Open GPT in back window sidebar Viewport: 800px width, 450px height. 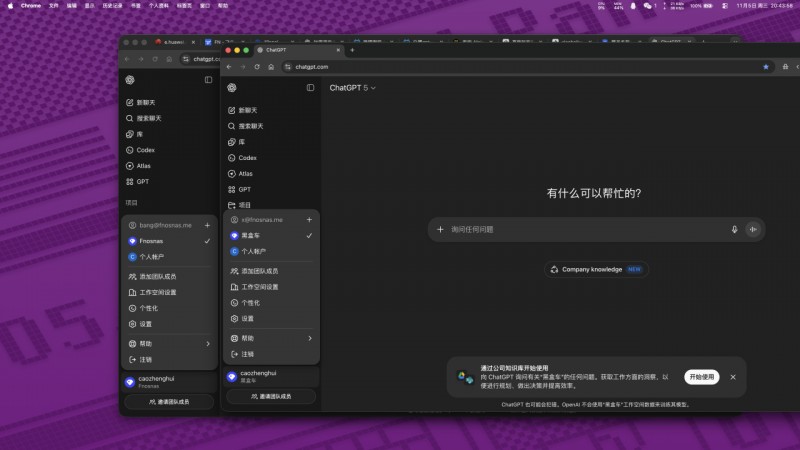pyautogui.click(x=169, y=182)
